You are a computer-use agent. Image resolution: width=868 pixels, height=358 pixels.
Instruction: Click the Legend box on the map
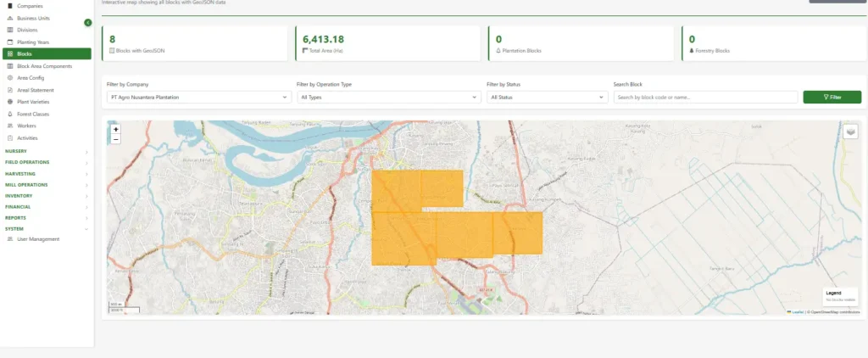pyautogui.click(x=840, y=296)
